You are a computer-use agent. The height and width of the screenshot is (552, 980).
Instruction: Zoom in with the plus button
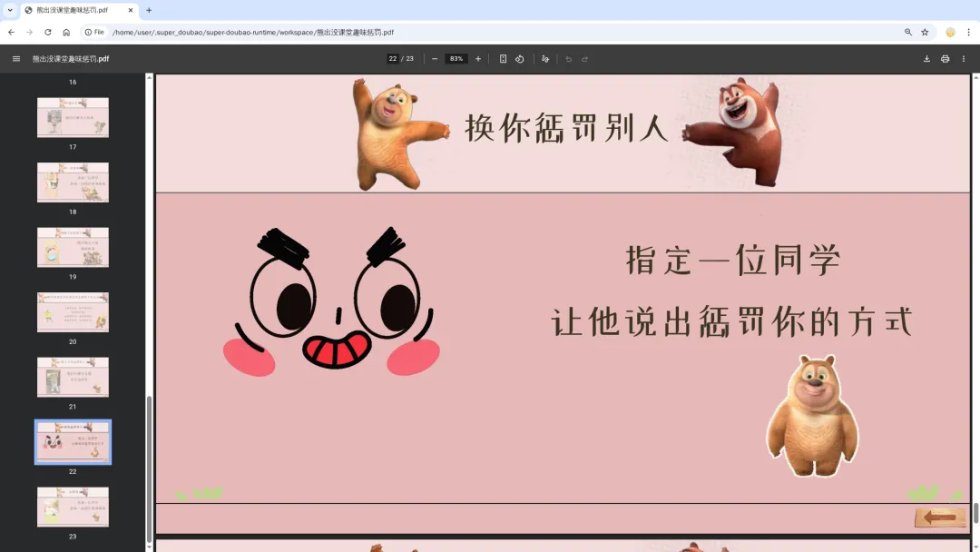coord(478,59)
